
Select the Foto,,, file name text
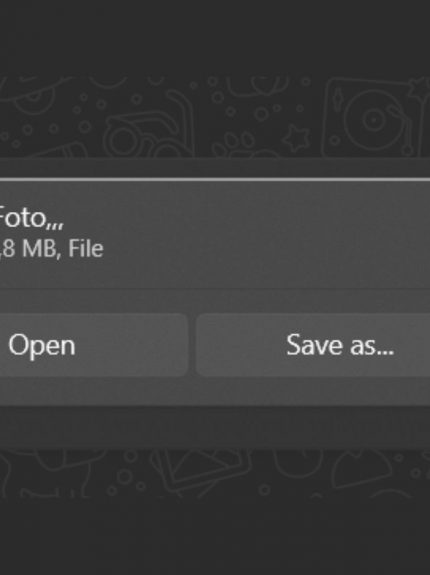(31, 218)
